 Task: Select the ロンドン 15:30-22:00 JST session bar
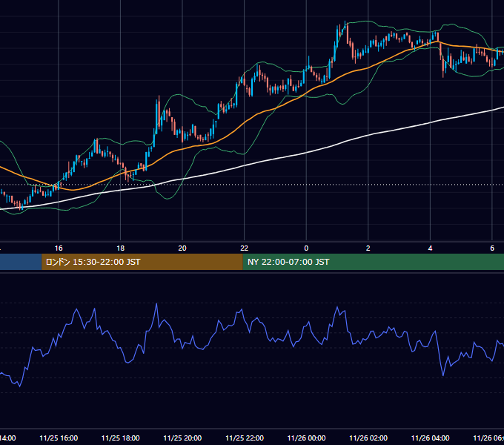point(142,262)
